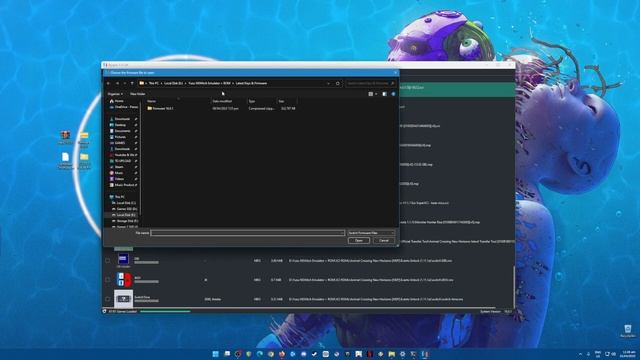Image resolution: width=640 pixels, height=360 pixels.
Task: Refresh the file dialog folder view
Action: 338,83
